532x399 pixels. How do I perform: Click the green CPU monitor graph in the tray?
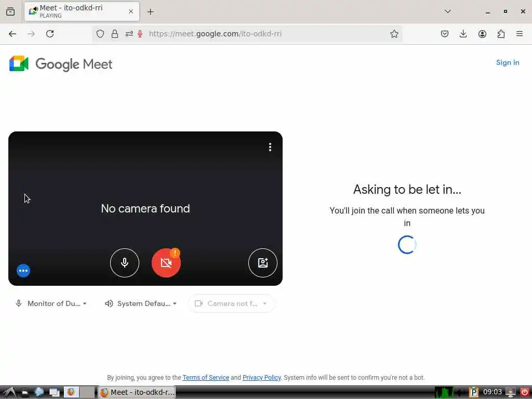coord(444,392)
